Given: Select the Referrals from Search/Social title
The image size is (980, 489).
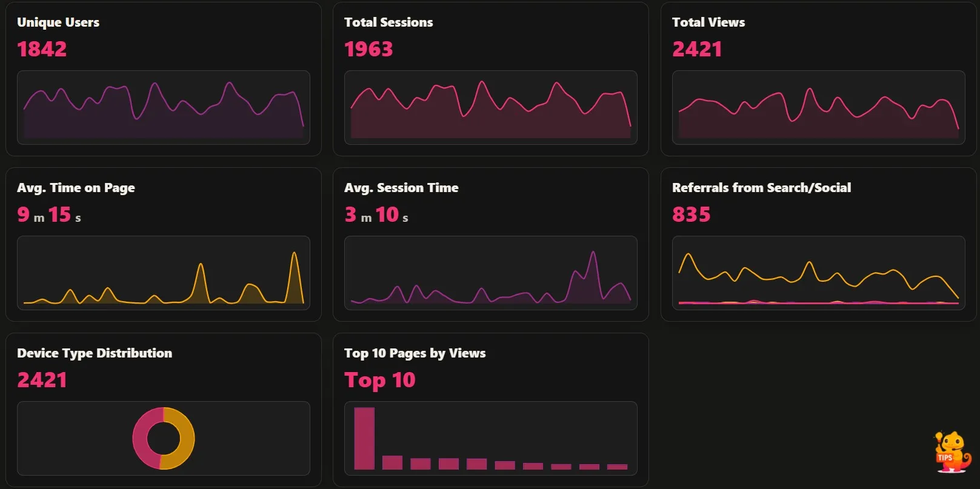Looking at the screenshot, I should click(761, 188).
